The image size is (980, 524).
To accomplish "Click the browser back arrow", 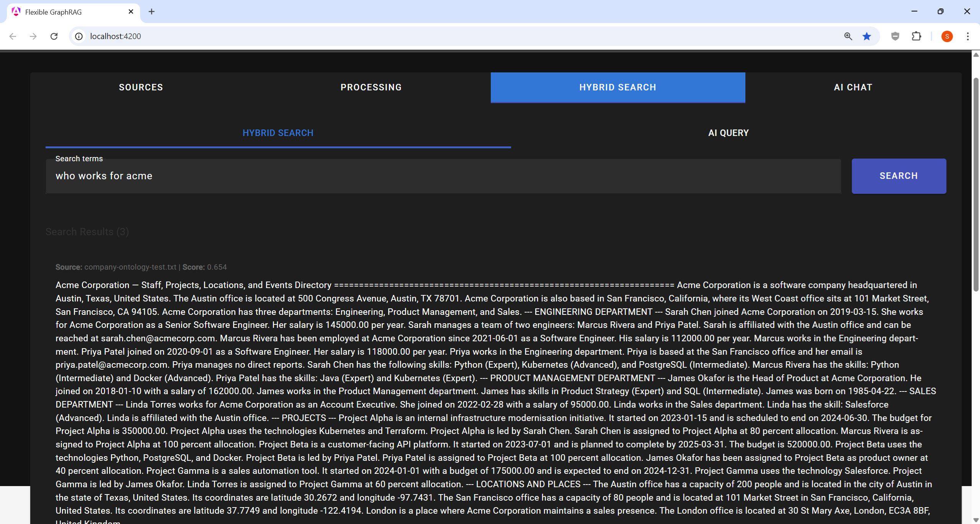I will (x=13, y=36).
